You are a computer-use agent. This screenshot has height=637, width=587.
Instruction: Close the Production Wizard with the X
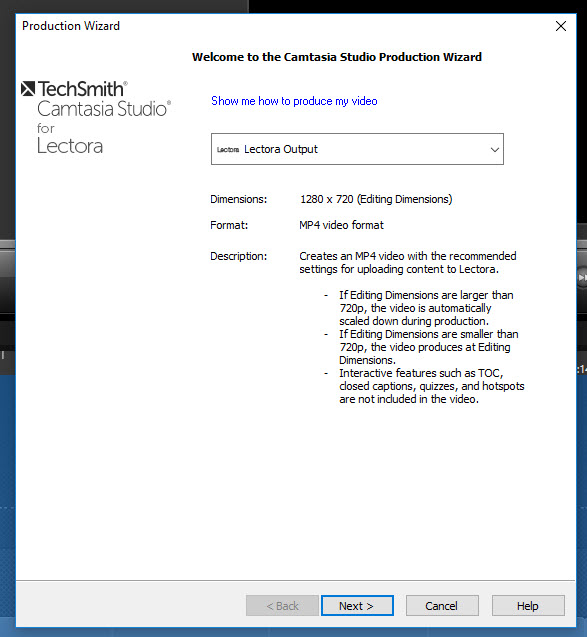(x=561, y=26)
